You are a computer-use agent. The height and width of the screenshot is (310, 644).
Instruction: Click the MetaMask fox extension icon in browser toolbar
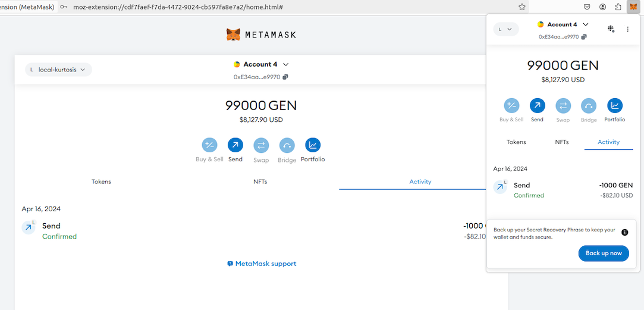pyautogui.click(x=633, y=7)
